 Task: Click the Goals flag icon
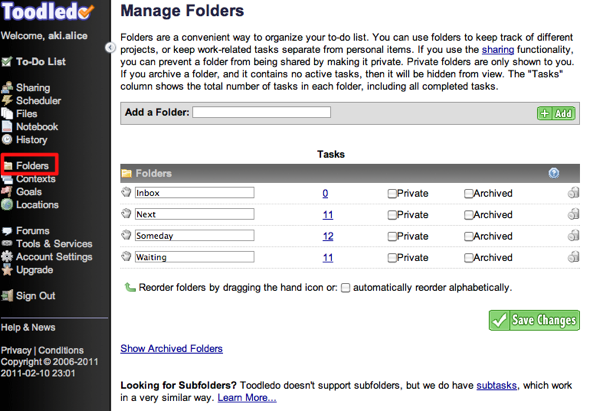point(7,192)
